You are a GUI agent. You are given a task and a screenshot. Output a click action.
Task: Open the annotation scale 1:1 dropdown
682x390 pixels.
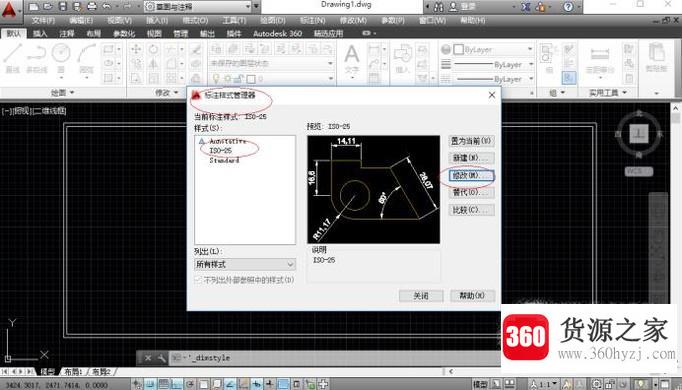click(544, 384)
